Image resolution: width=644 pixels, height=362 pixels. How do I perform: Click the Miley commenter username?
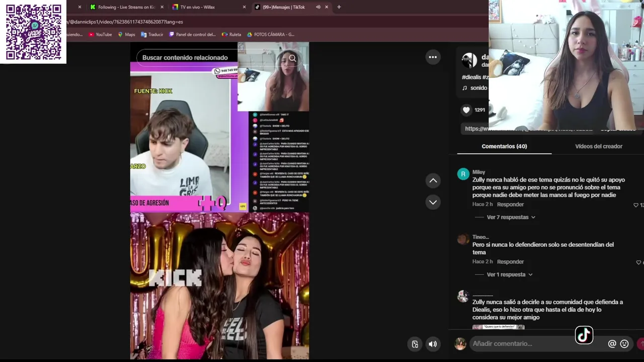click(478, 172)
